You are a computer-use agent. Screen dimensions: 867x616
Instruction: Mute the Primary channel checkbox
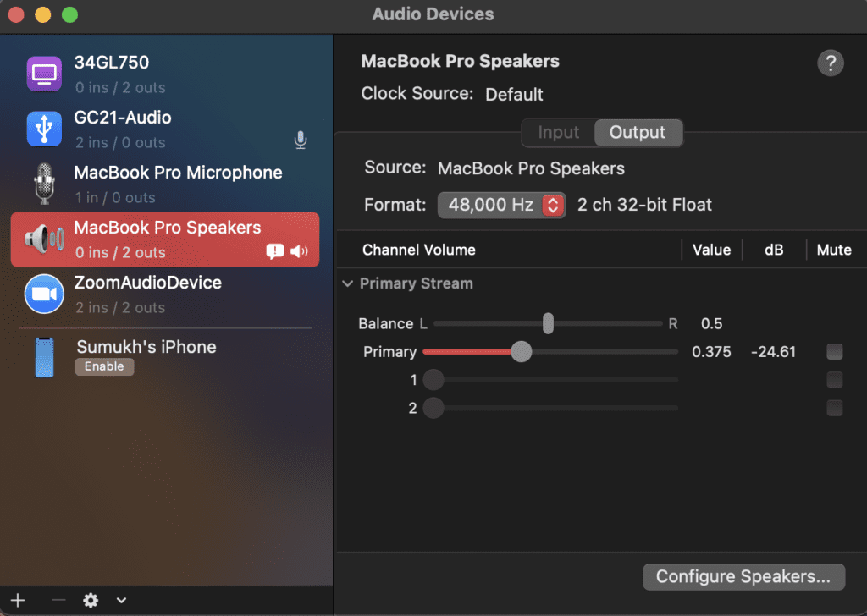point(834,351)
